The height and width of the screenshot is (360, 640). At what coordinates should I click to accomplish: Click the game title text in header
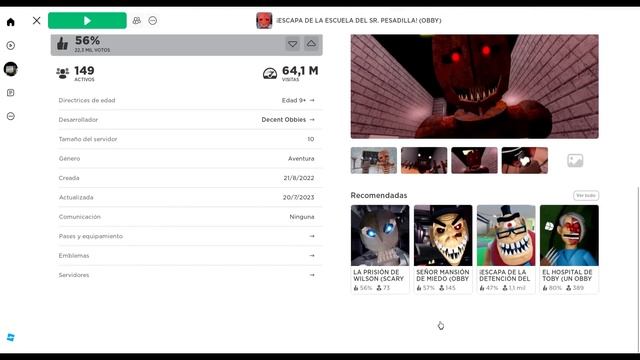(x=358, y=20)
